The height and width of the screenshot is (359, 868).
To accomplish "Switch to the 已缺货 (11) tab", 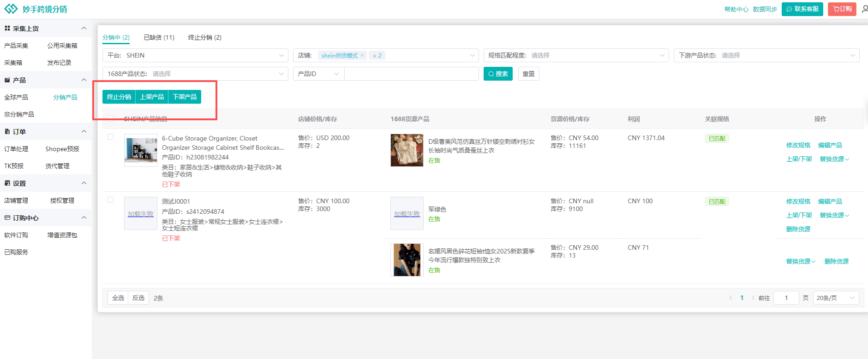I will 159,37.
